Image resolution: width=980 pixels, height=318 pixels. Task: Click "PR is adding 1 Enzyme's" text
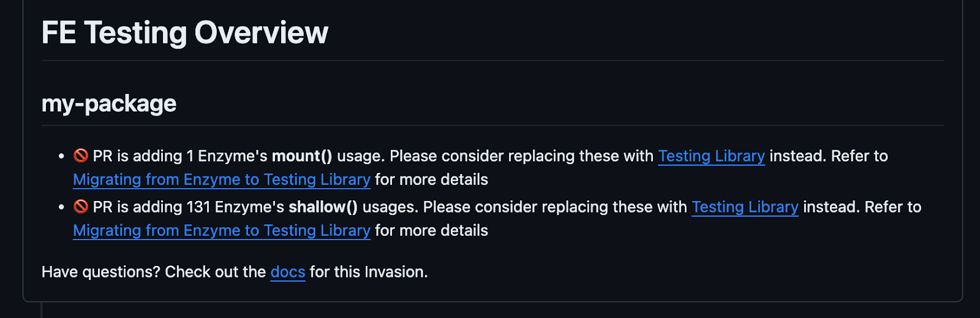(180, 156)
